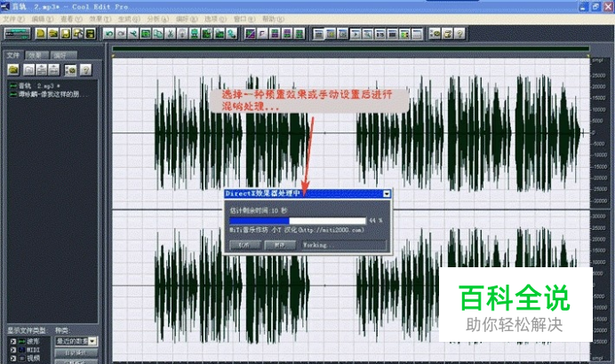
Task: Click the file panel advanced options icon
Action: click(70, 70)
